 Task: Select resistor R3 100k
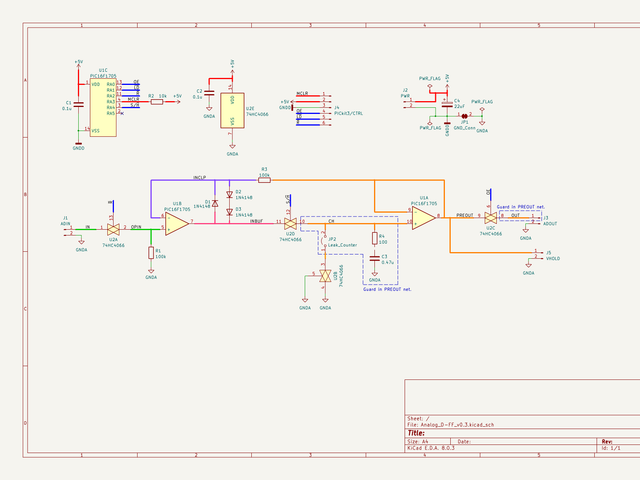tap(264, 180)
